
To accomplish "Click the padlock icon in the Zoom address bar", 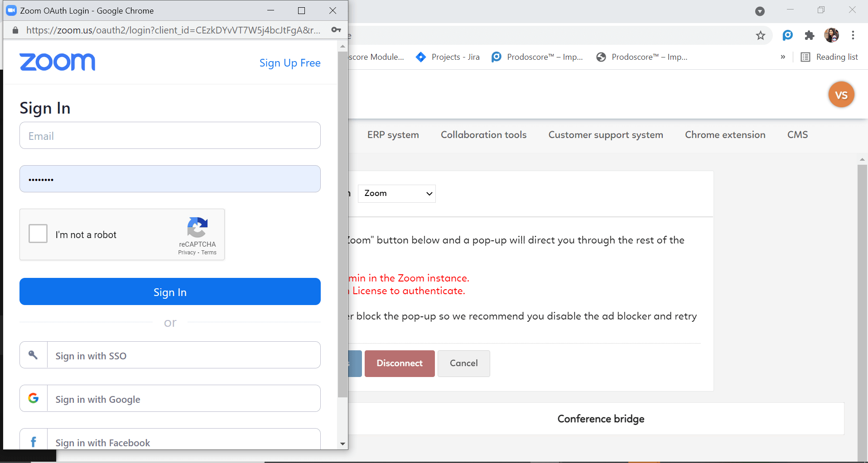I will (14, 30).
